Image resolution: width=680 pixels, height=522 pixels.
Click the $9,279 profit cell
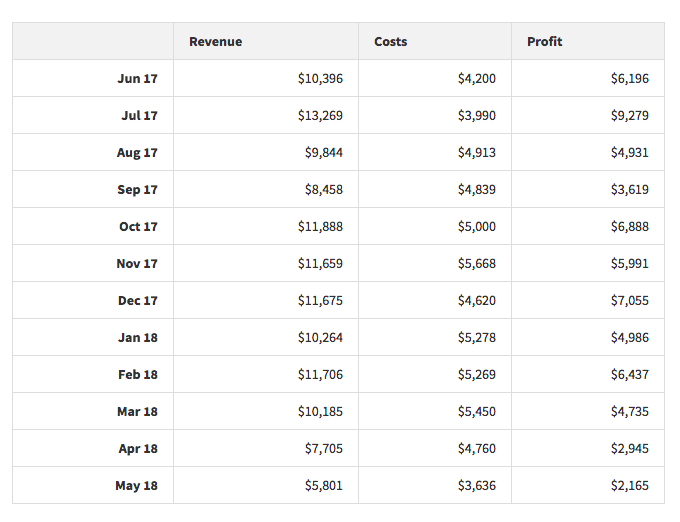pyautogui.click(x=630, y=115)
